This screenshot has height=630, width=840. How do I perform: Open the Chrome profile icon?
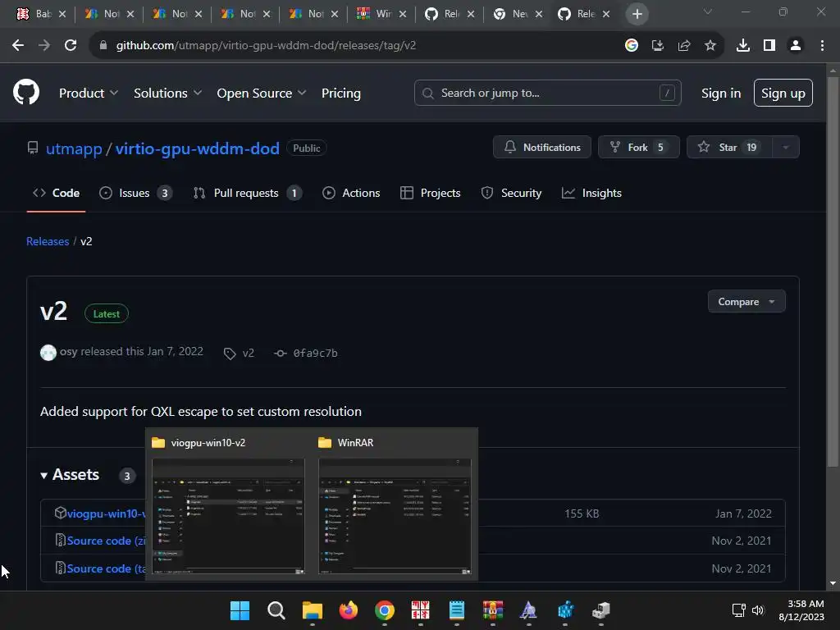796,46
